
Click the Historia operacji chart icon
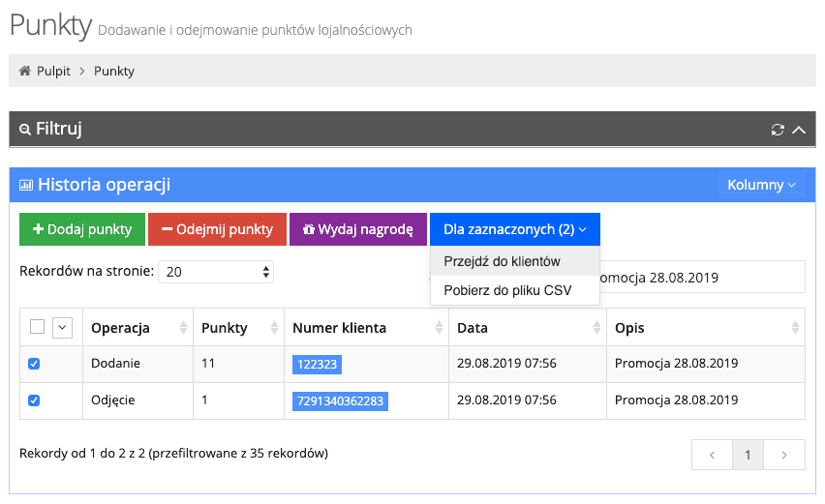(x=26, y=185)
